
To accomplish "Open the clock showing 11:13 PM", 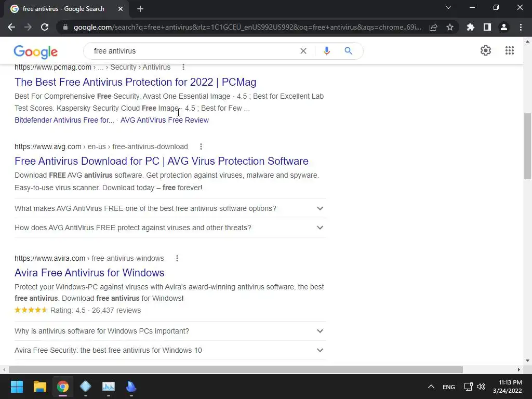I will click(507, 387).
